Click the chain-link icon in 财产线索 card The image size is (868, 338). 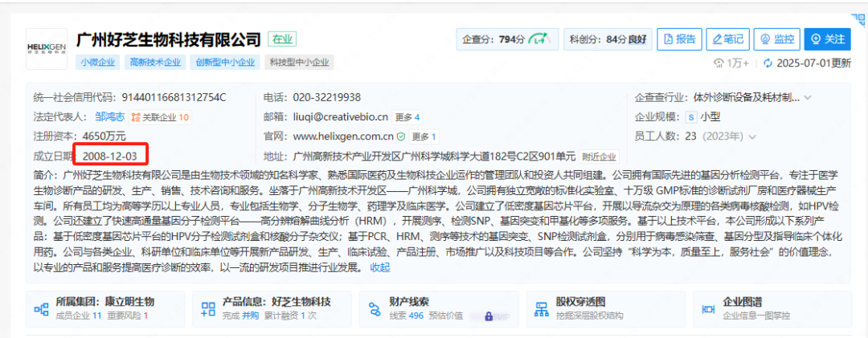click(375, 308)
